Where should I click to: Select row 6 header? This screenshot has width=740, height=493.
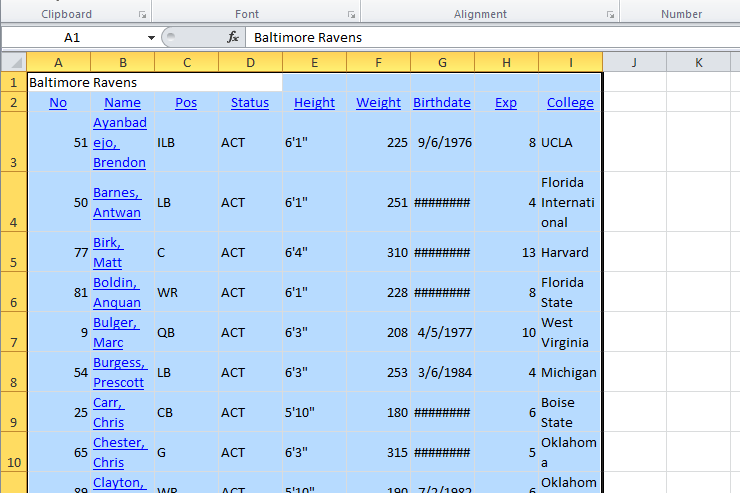click(14, 292)
